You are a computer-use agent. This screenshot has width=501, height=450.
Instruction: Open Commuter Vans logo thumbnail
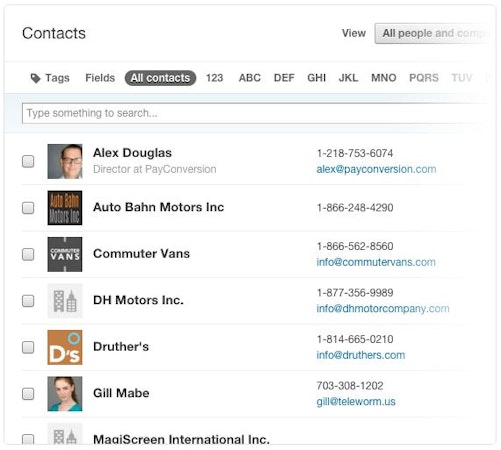tap(65, 254)
